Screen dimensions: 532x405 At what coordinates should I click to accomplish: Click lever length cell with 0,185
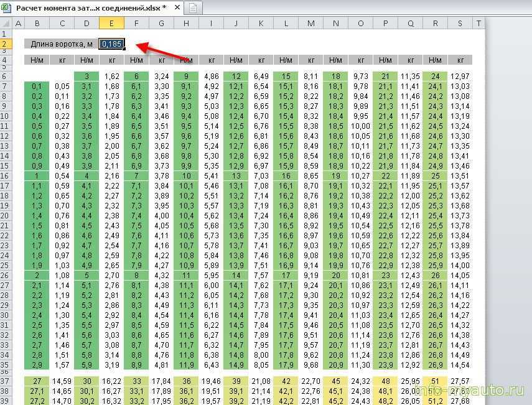click(x=111, y=44)
